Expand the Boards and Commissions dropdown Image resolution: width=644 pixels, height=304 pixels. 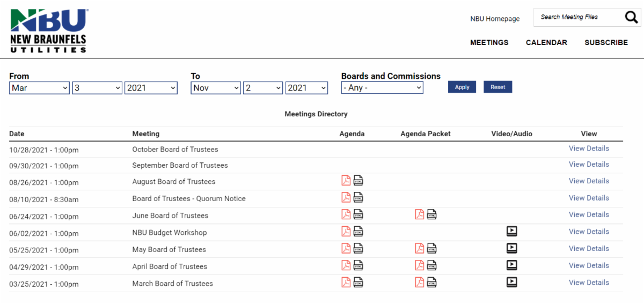pyautogui.click(x=382, y=88)
